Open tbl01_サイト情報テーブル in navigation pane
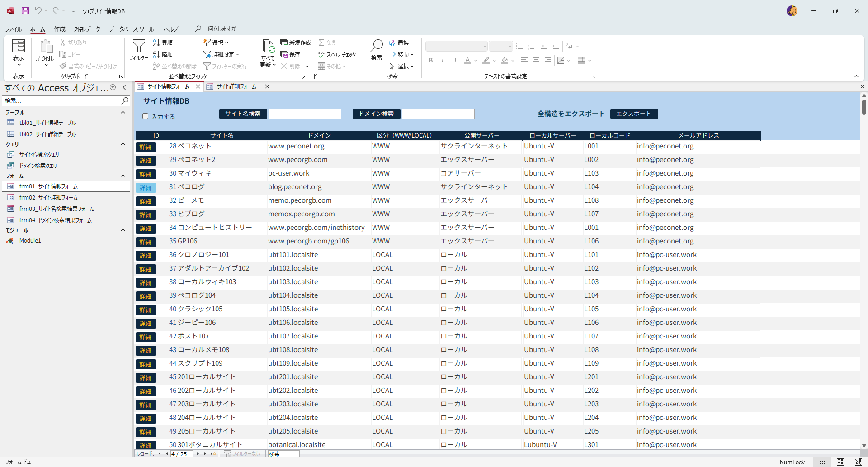 tap(47, 123)
